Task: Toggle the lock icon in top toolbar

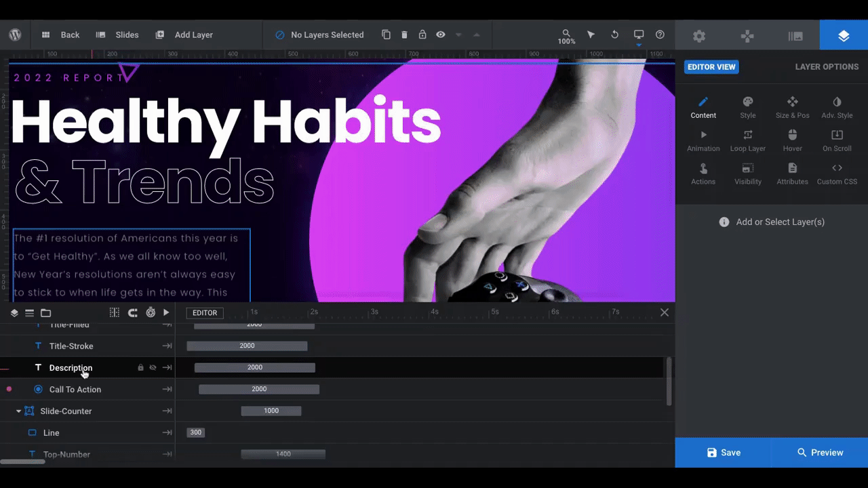Action: [422, 35]
